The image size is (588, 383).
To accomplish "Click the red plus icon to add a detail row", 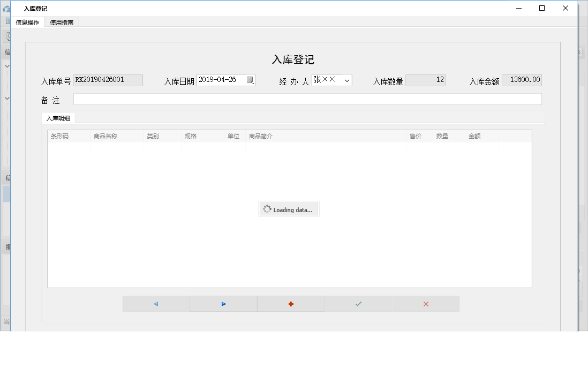I will pyautogui.click(x=291, y=304).
